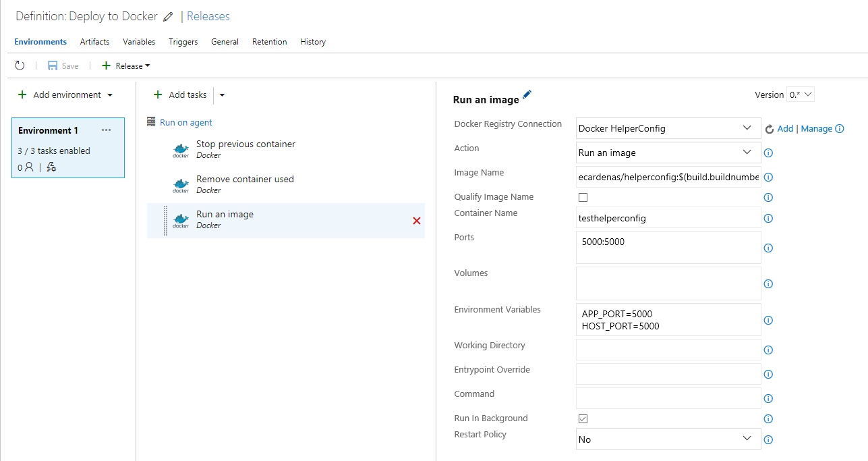Refresh the Docker Registry Connection list
This screenshot has height=461, width=868.
(770, 128)
